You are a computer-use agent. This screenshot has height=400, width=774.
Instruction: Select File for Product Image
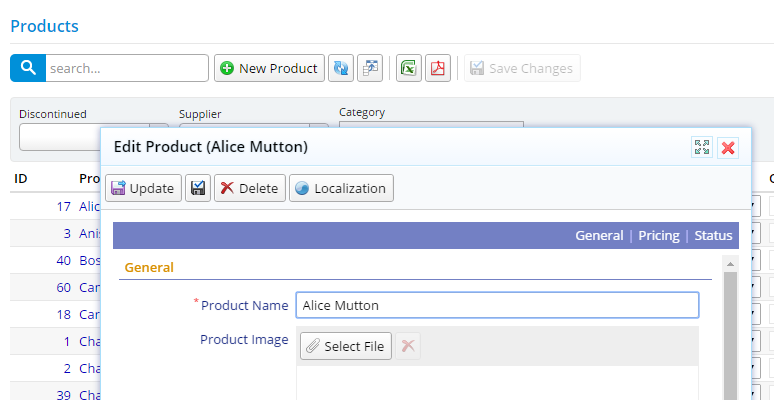click(x=346, y=346)
